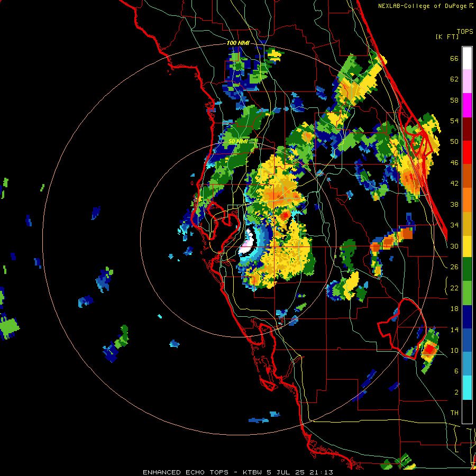
Task: Select the gold legend swatch beside 34
Action: click(x=467, y=224)
